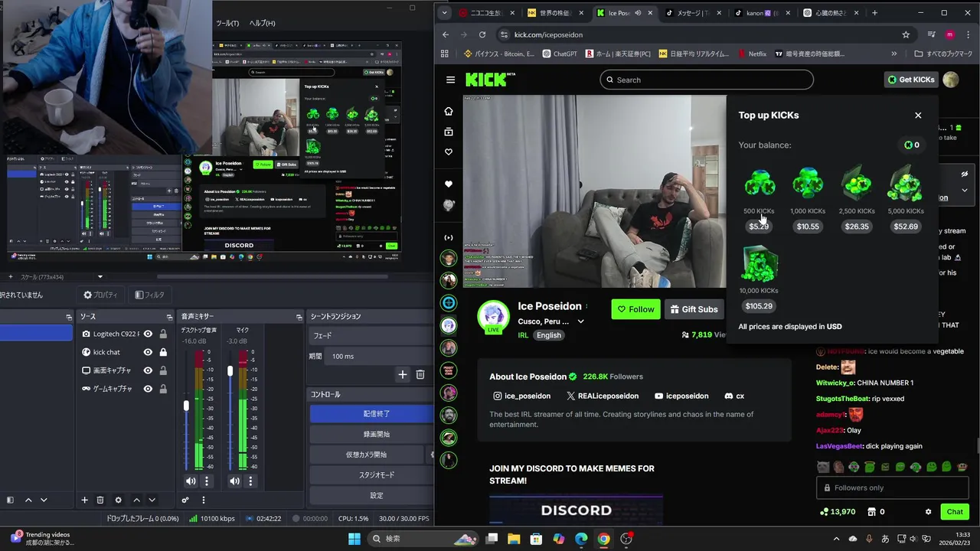This screenshot has height=551, width=980.
Task: Open OBS advanced audio properties gears
Action: [x=185, y=500]
